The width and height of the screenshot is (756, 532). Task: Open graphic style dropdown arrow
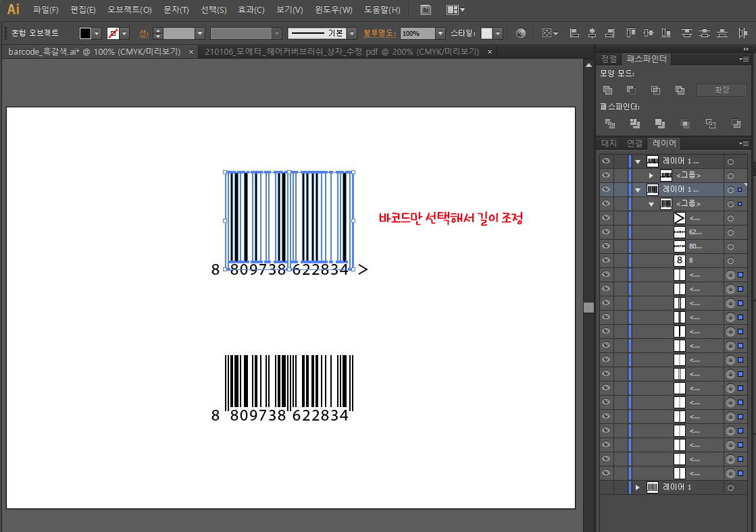[498, 33]
